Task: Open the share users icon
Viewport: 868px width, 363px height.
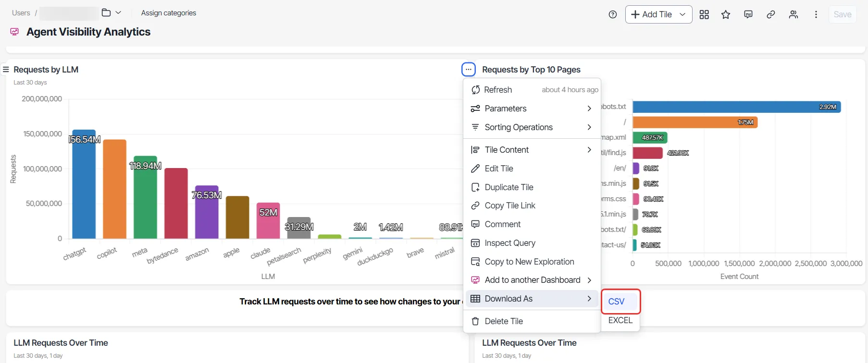Action: pos(794,14)
